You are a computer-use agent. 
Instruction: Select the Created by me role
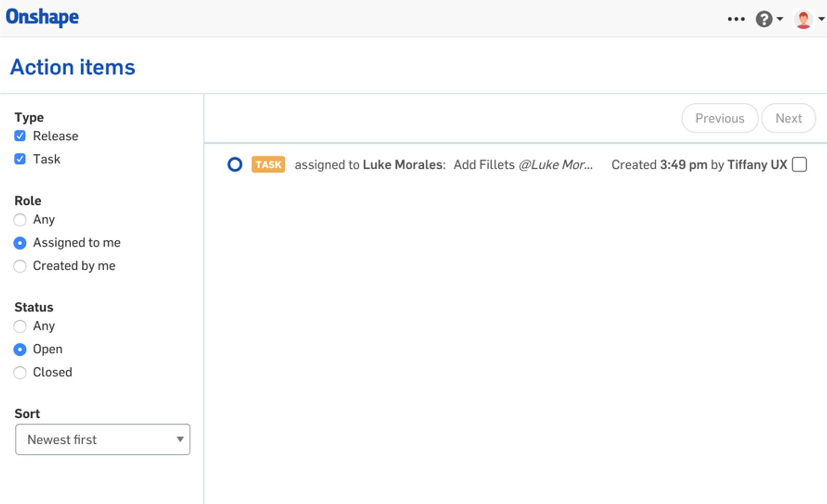point(20,266)
